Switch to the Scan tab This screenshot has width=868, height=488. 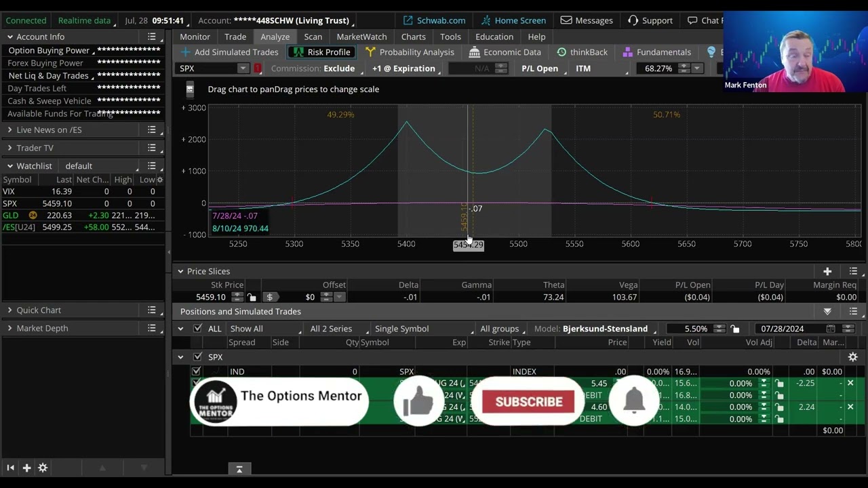[313, 37]
